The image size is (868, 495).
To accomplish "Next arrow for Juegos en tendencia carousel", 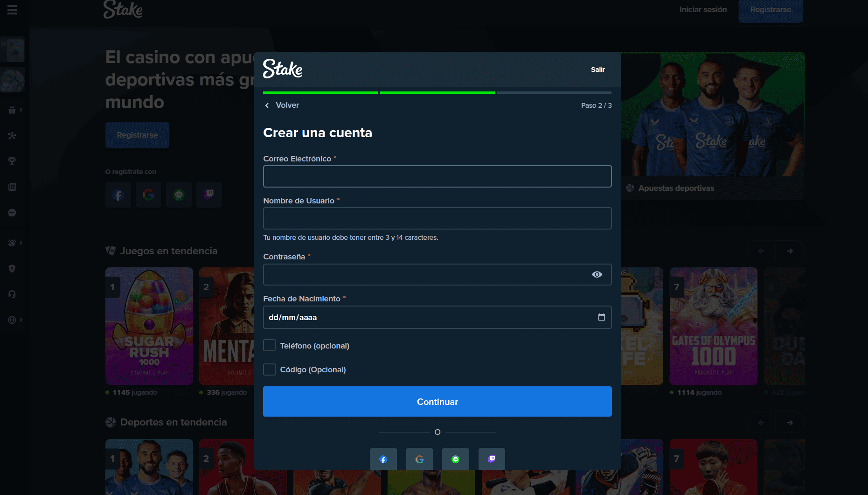I will click(790, 251).
